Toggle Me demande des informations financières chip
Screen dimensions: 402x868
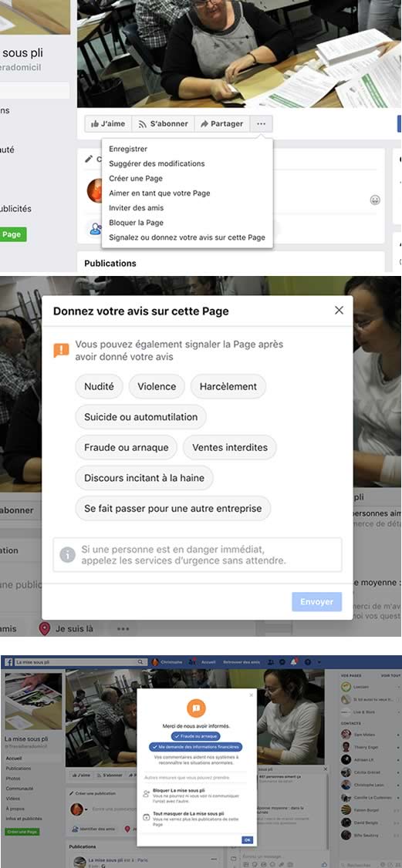tap(196, 747)
